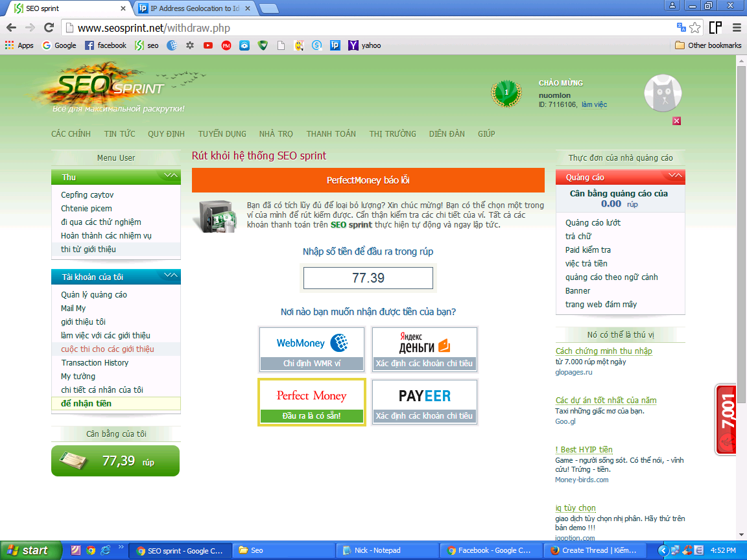Collapse the Quảng cáo panel
This screenshot has width=747, height=560.
[x=675, y=176]
